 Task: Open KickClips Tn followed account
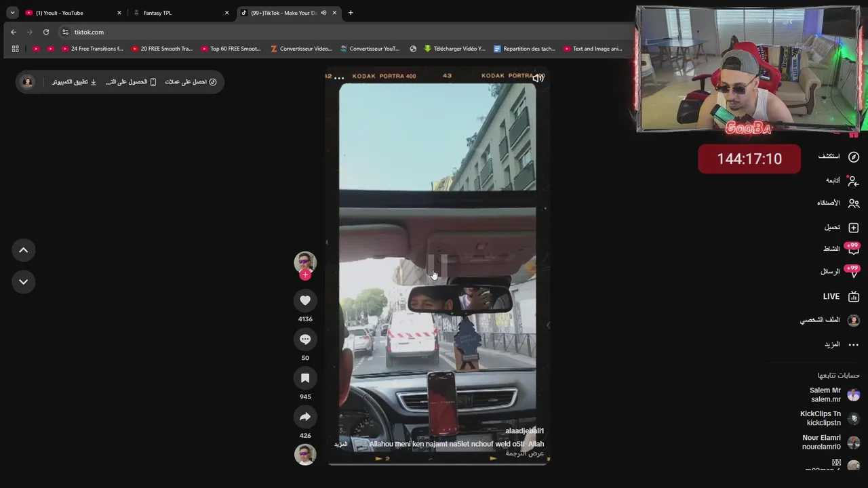pyautogui.click(x=829, y=418)
